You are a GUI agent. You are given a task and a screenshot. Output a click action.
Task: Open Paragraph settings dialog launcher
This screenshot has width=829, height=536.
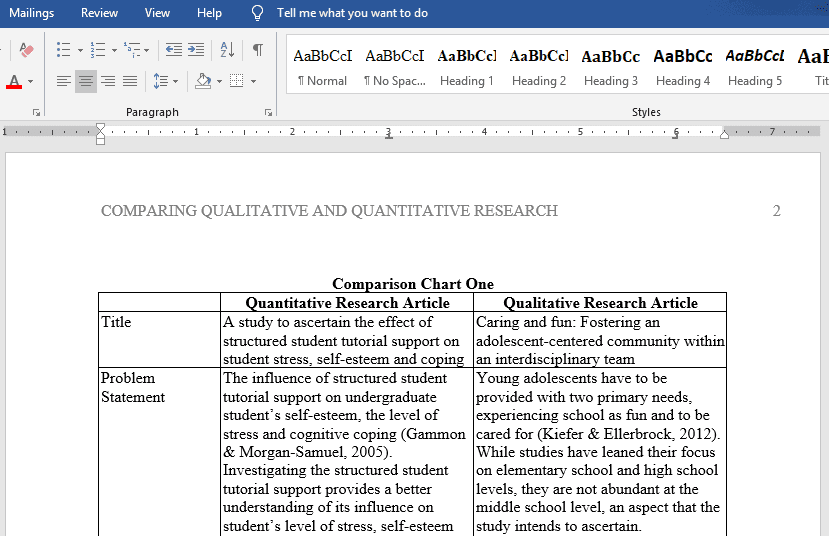pyautogui.click(x=269, y=113)
